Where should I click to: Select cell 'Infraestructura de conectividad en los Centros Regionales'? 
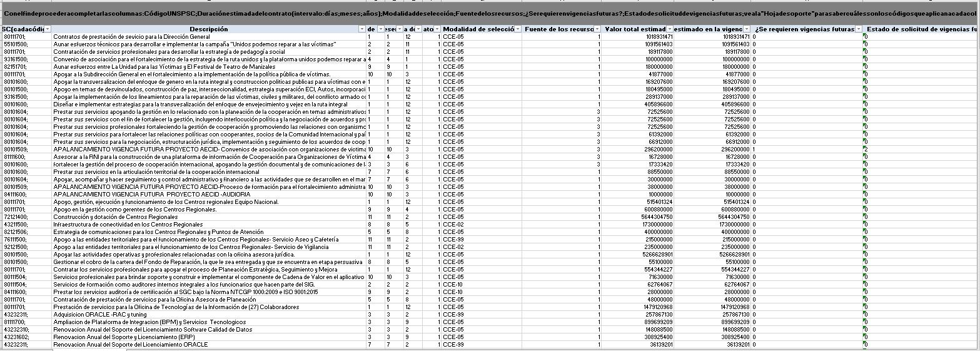(x=210, y=225)
